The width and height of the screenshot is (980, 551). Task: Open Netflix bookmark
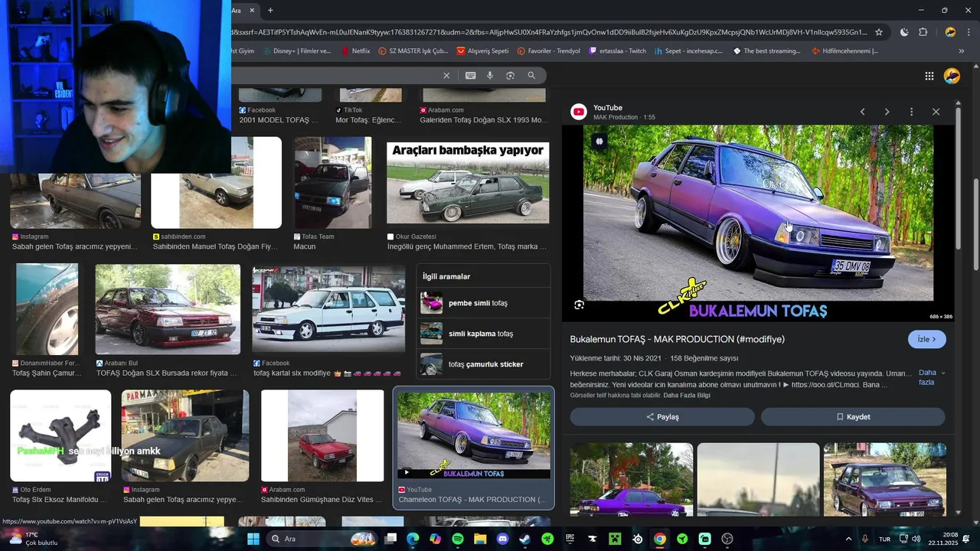coord(354,51)
